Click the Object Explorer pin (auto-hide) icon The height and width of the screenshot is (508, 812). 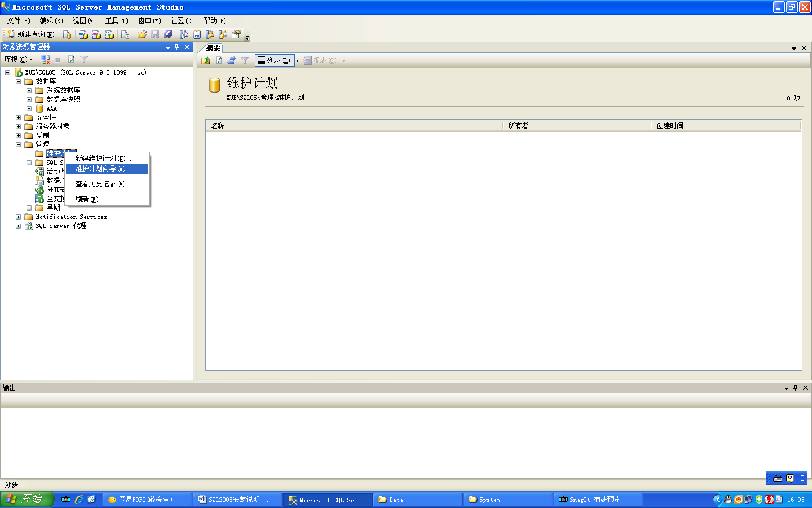pos(176,47)
